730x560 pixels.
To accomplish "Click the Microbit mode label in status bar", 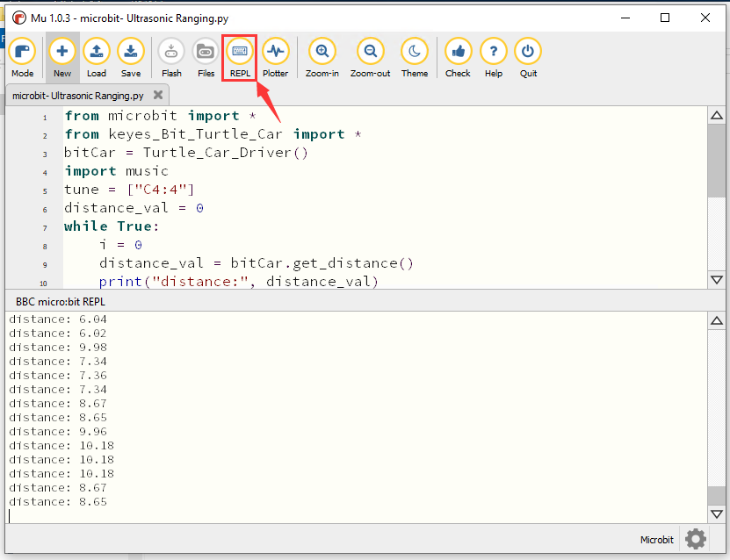I will pos(656,540).
